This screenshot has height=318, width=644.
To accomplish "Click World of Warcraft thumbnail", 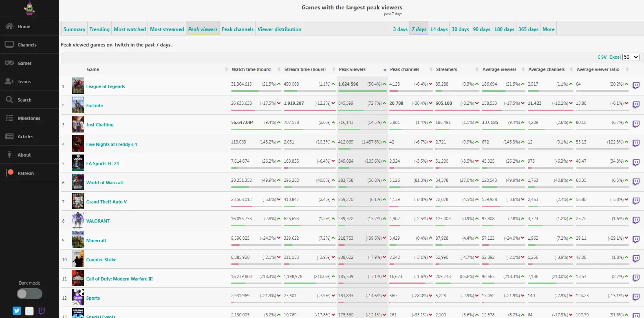I will 78,182.
